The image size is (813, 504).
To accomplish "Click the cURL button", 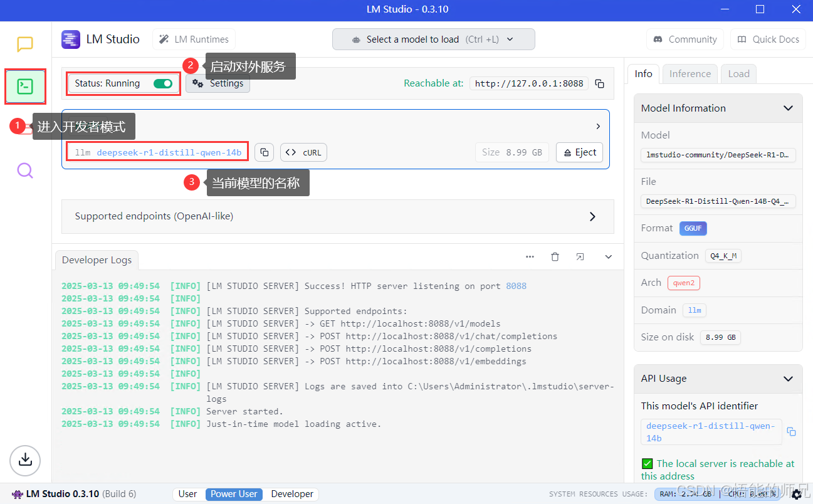I will (304, 152).
